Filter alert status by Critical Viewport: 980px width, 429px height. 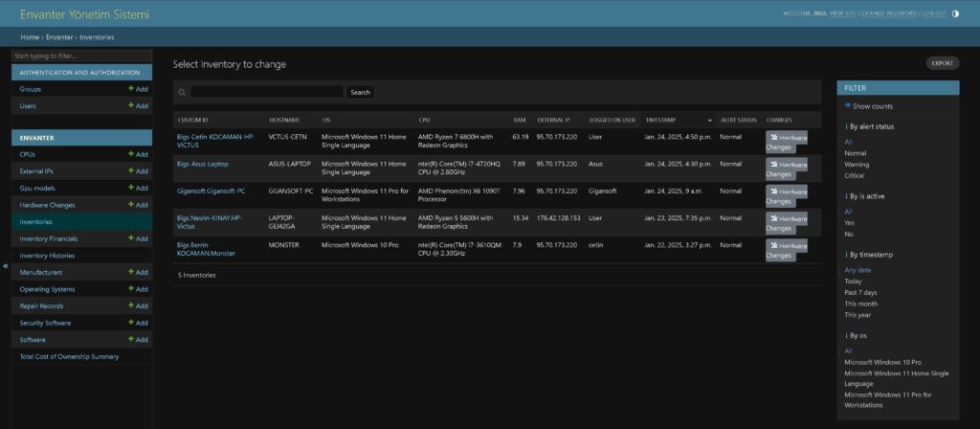(855, 176)
